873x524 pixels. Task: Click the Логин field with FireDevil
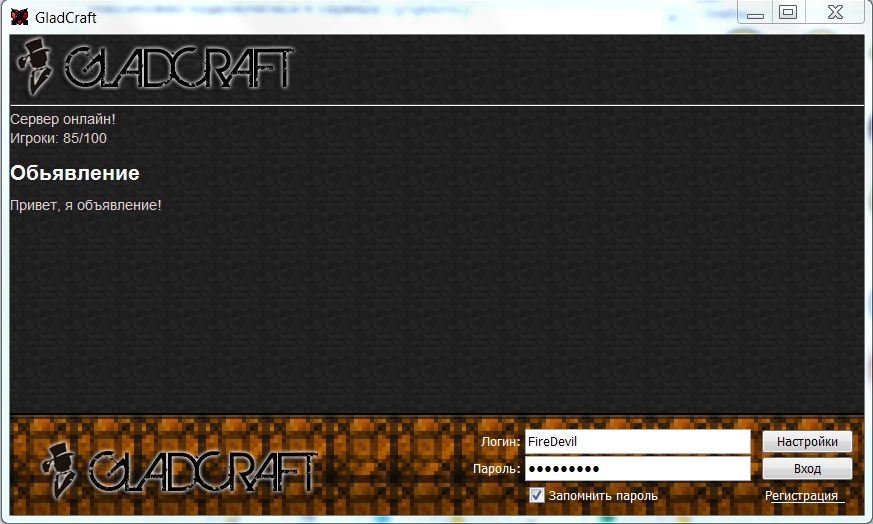pyautogui.click(x=637, y=442)
